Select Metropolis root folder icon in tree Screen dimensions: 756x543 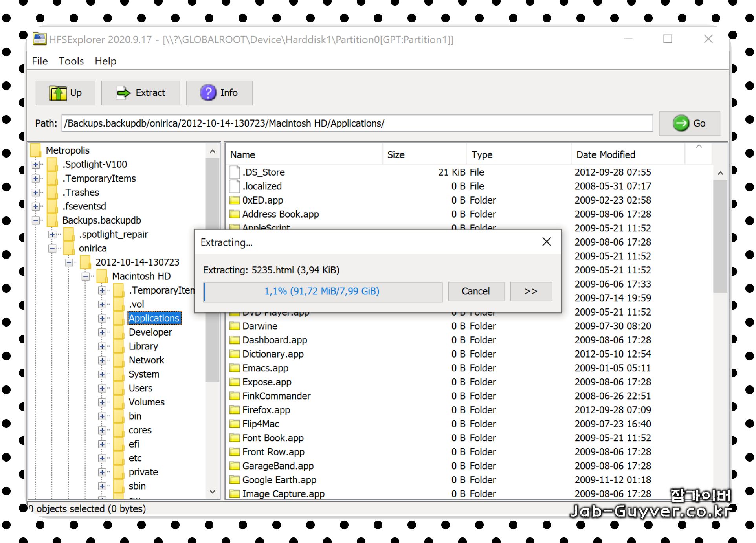(x=36, y=150)
